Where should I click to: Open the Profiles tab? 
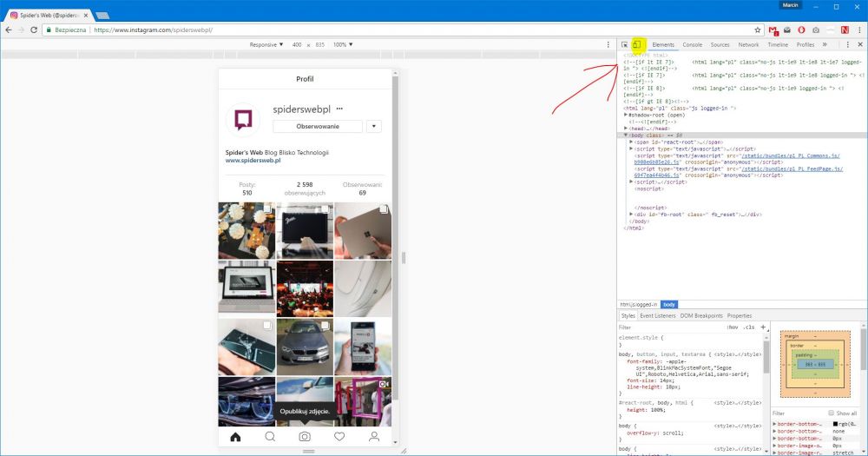[806, 44]
